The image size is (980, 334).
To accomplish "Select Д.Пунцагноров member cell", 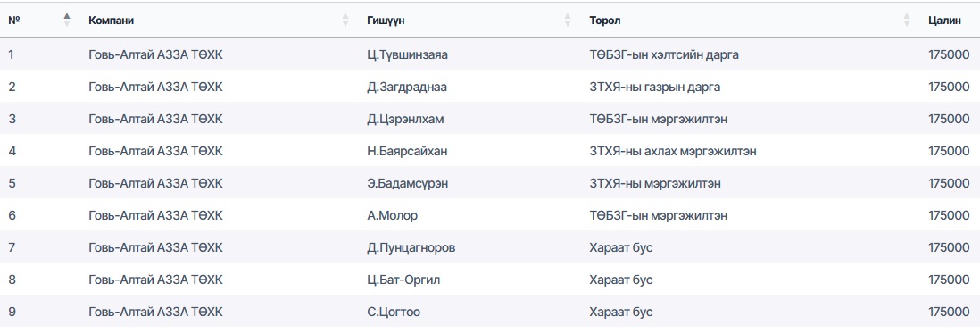I will 411,247.
